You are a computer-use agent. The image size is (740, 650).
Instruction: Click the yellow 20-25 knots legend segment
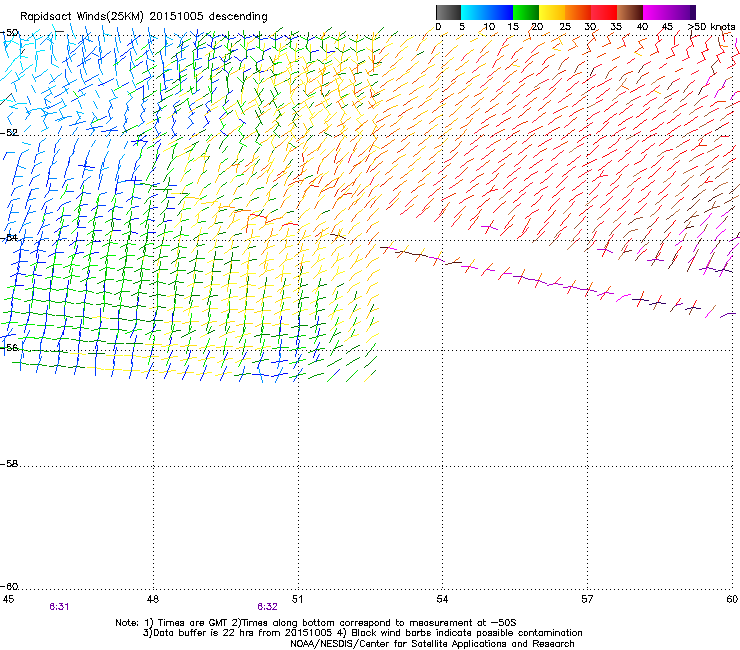[552, 12]
